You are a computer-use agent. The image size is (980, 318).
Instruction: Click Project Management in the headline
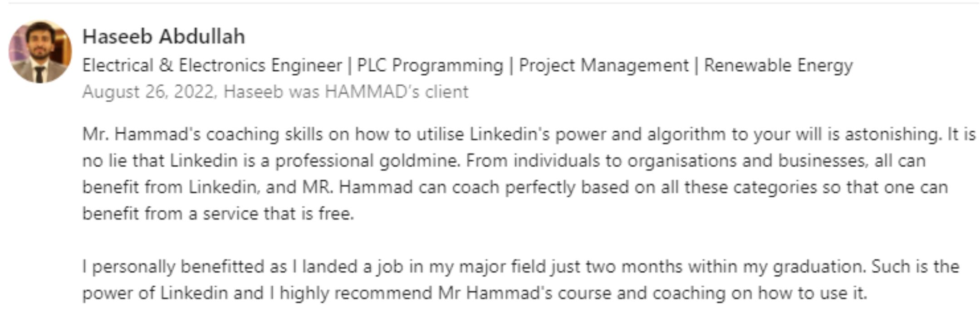(x=603, y=65)
